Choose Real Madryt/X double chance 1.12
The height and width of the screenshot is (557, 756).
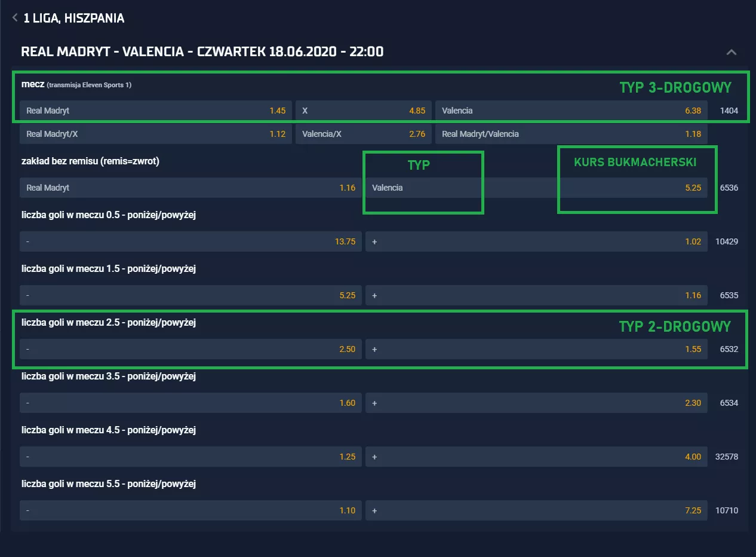pyautogui.click(x=155, y=134)
